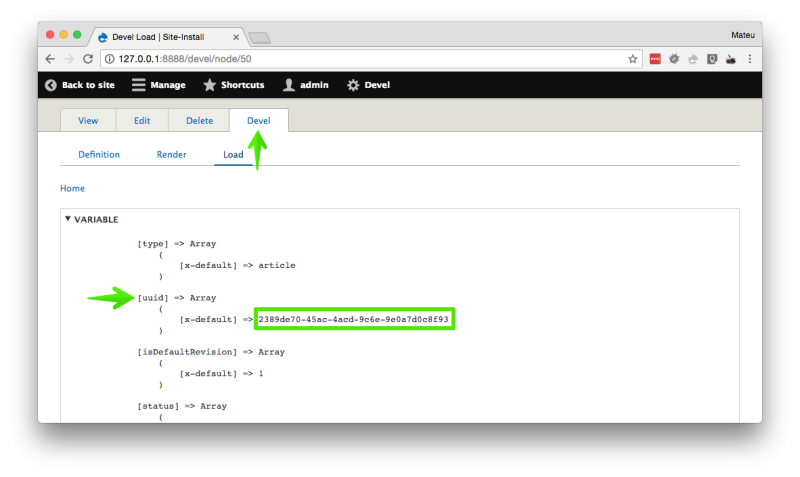The height and width of the screenshot is (477, 800).
Task: Switch to the View tab
Action: click(88, 121)
